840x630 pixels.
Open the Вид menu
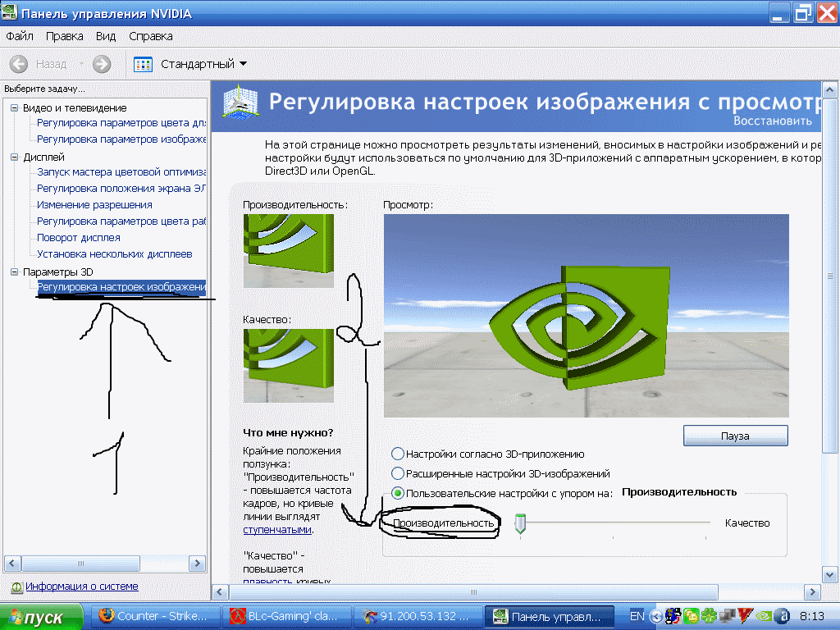click(106, 36)
